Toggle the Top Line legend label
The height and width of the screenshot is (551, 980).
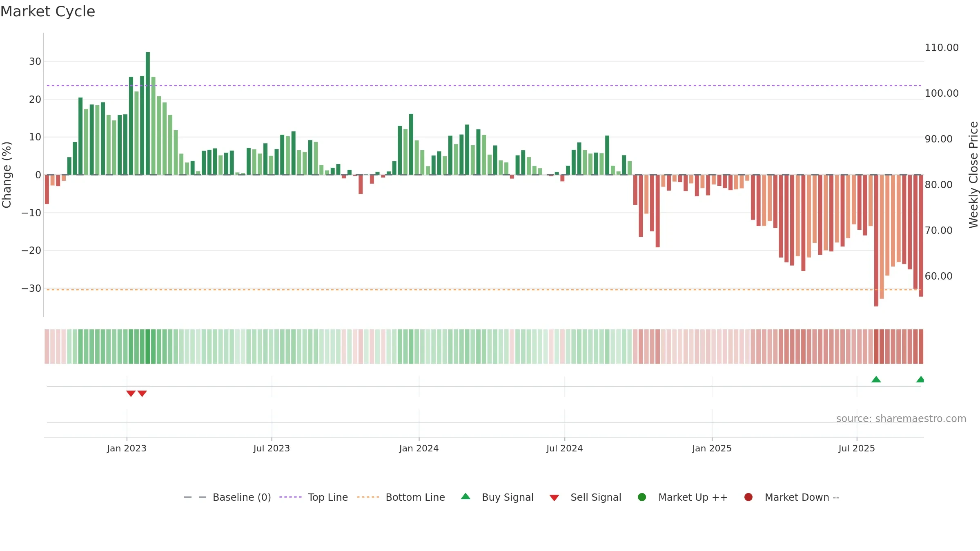pyautogui.click(x=328, y=497)
